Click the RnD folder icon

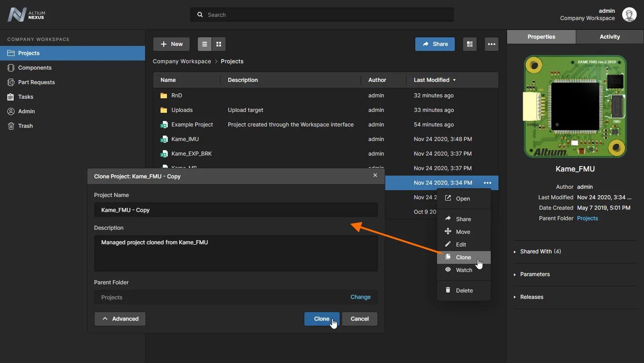tap(164, 96)
